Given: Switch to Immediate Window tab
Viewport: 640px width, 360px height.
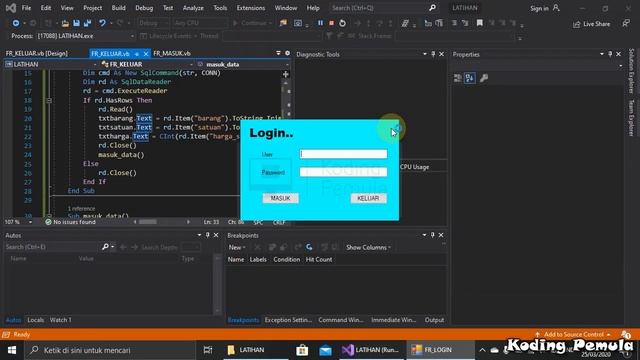Looking at the screenshot, I should pyautogui.click(x=393, y=320).
